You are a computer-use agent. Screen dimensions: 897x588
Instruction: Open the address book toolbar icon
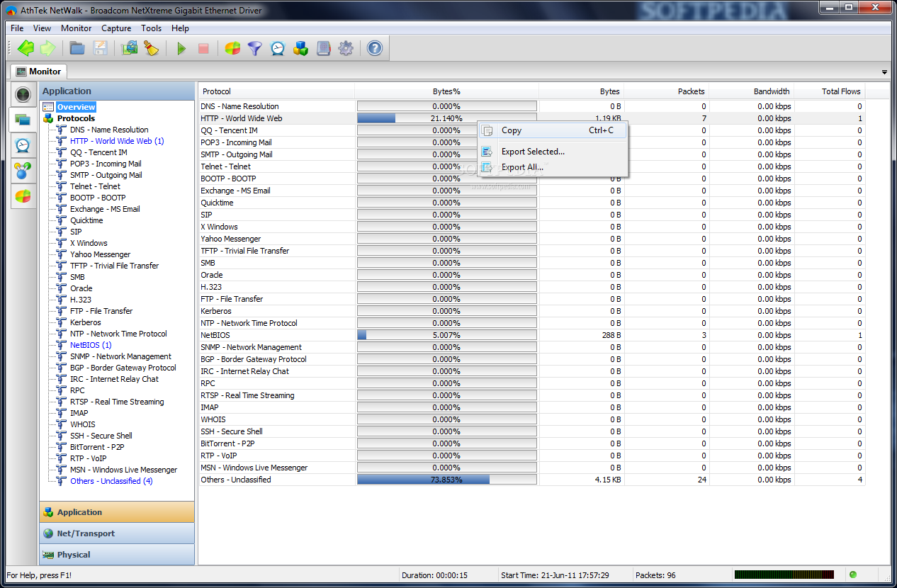323,48
